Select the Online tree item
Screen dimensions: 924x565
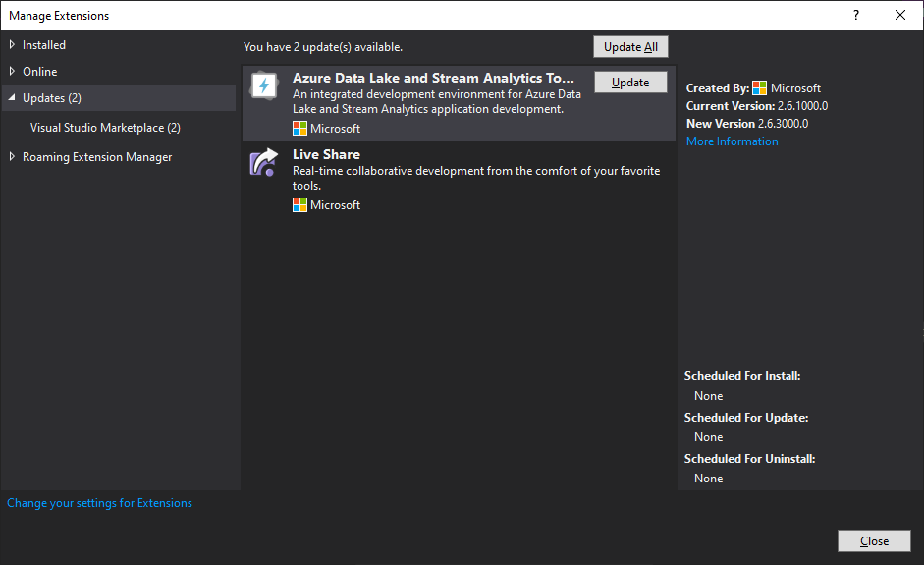40,72
